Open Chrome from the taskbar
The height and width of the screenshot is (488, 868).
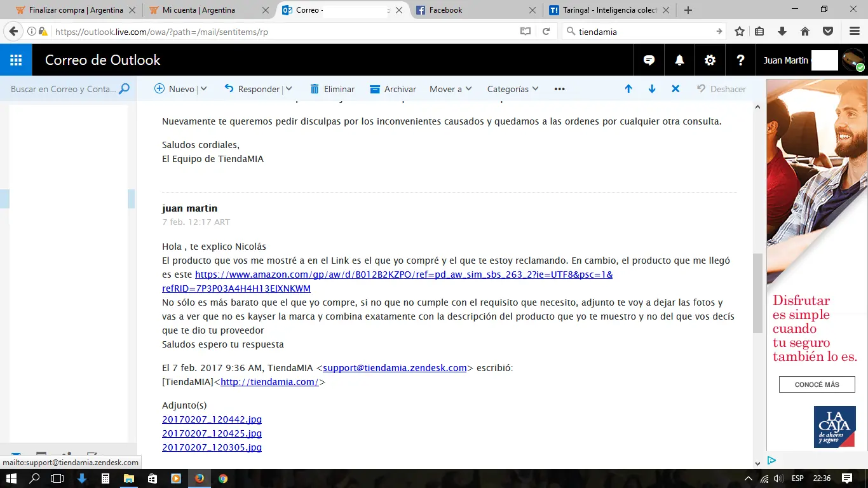tap(222, 478)
